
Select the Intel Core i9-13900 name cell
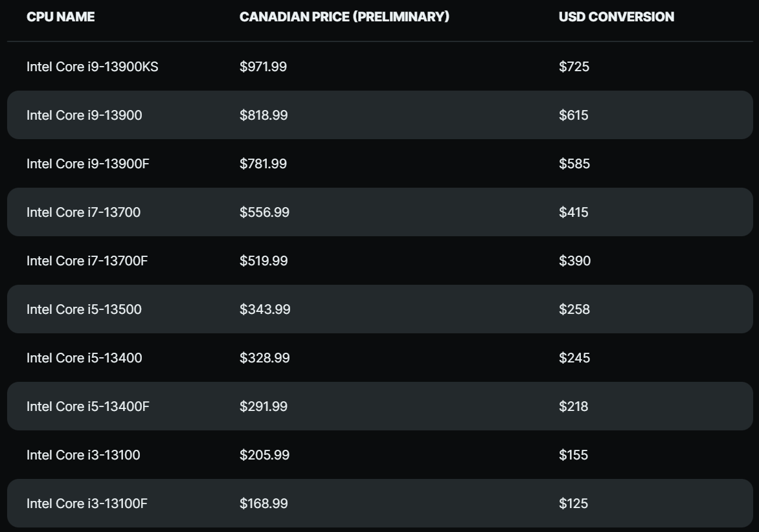(x=84, y=115)
